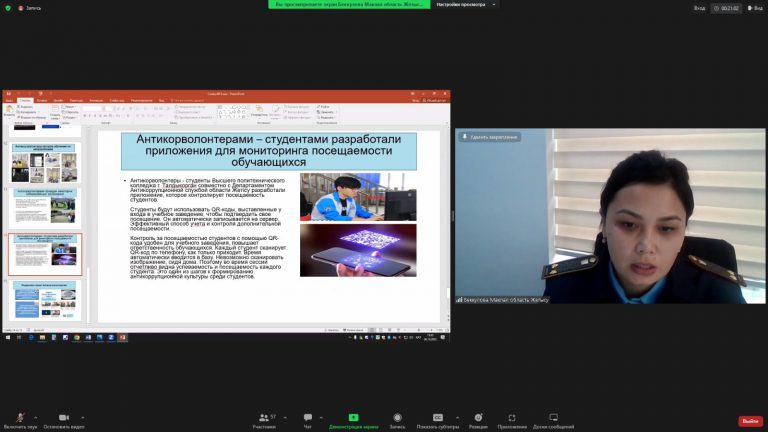
Task: Click Удалить закрепление on the video
Action: (488, 136)
